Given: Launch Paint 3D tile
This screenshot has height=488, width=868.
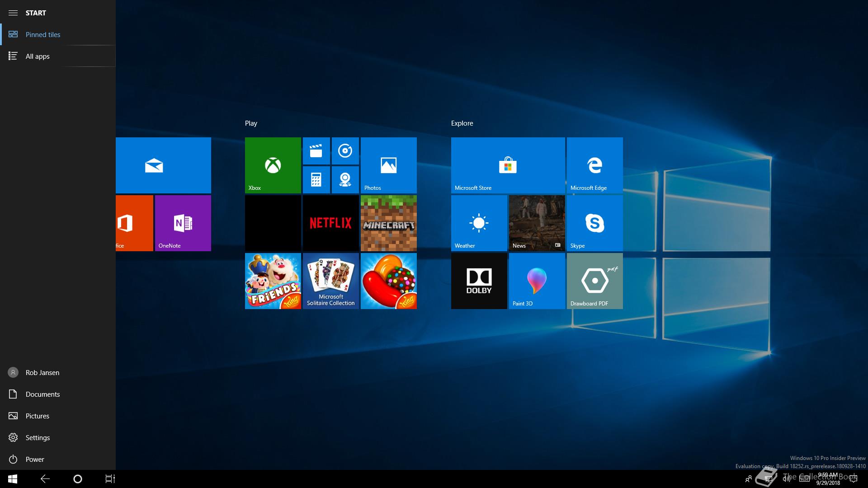Looking at the screenshot, I should pos(537,281).
